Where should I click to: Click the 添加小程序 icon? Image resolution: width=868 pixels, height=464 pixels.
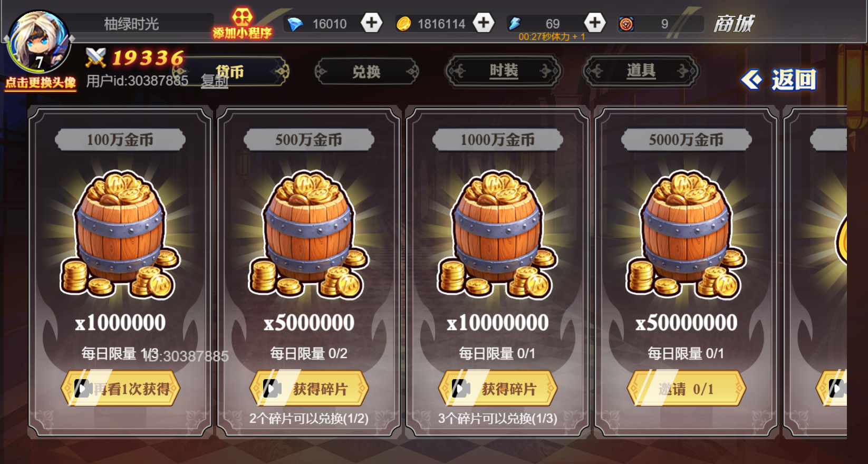(242, 24)
